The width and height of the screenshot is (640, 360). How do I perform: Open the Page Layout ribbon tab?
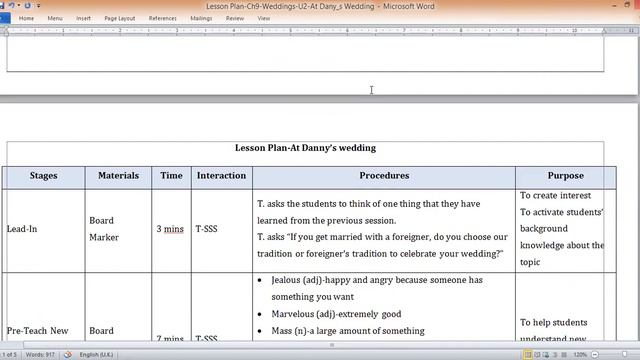(120, 18)
